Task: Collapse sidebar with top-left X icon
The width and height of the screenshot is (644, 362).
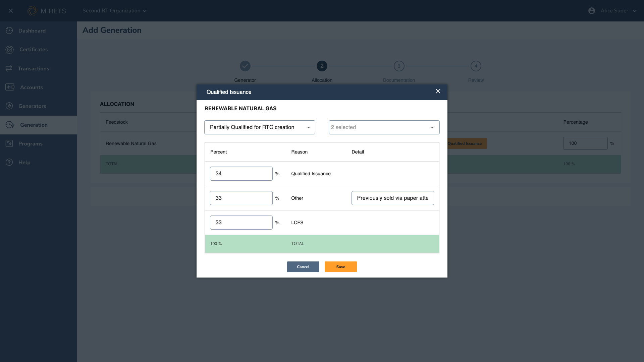Action: (11, 11)
